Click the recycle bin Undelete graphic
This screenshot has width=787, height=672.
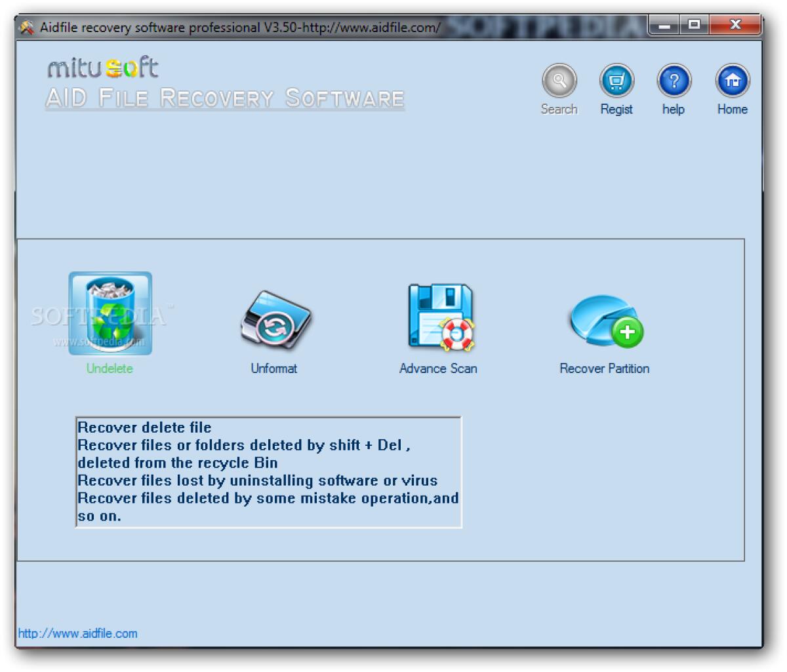[x=110, y=313]
